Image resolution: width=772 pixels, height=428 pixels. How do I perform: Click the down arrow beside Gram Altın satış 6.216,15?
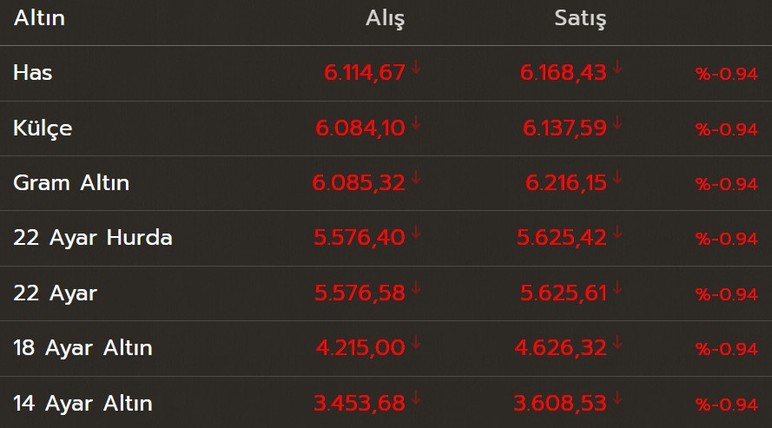(x=617, y=177)
